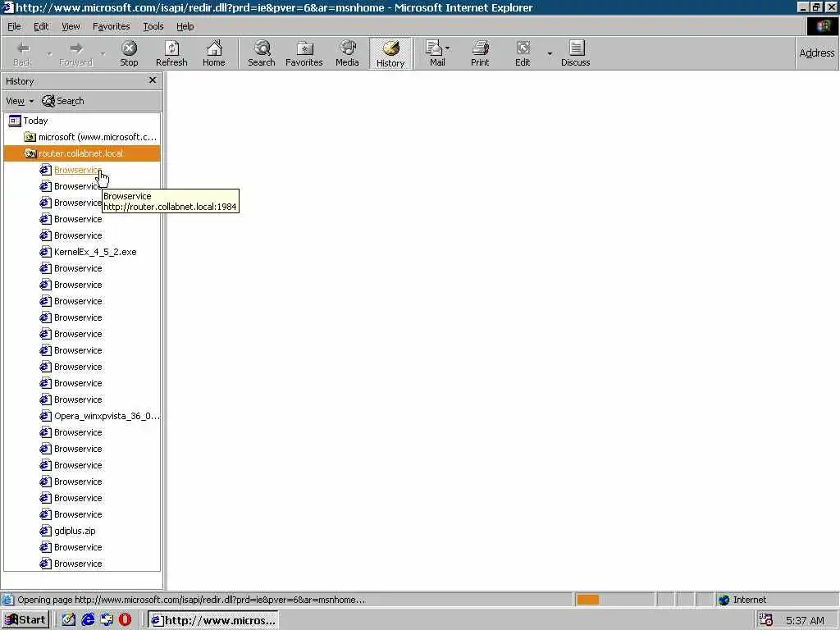Image resolution: width=840 pixels, height=630 pixels.
Task: Click the system tray scheduler icon
Action: click(766, 620)
